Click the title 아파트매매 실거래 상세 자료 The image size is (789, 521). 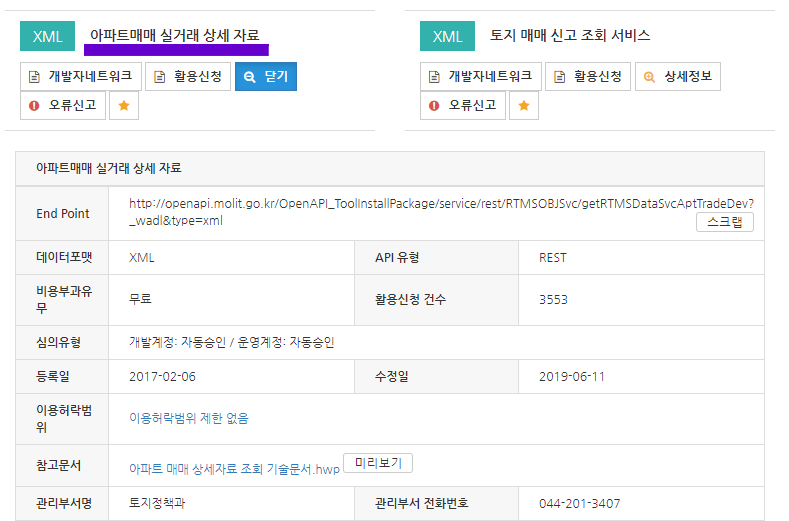coord(175,35)
